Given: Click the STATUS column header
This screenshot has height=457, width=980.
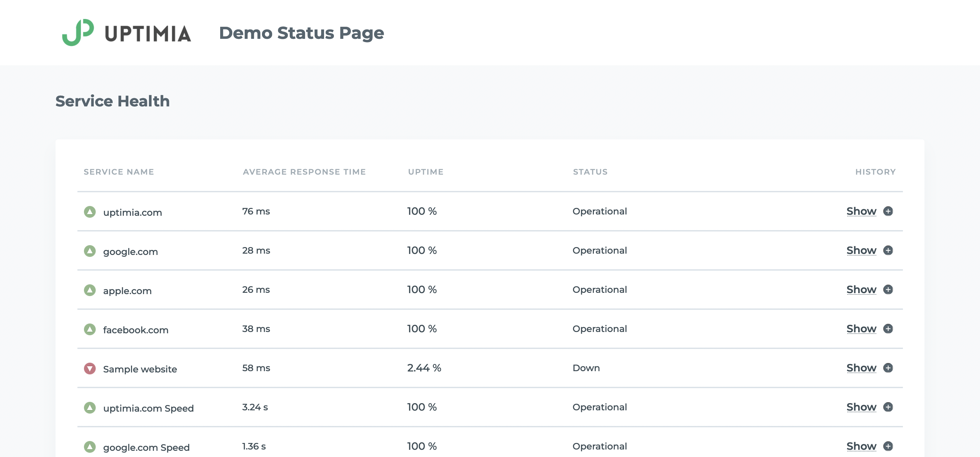Looking at the screenshot, I should click(590, 172).
